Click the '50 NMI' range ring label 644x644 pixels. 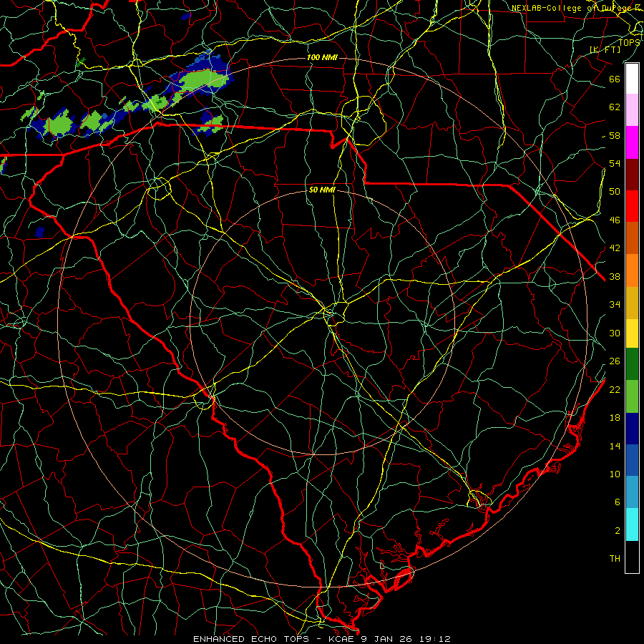click(322, 190)
